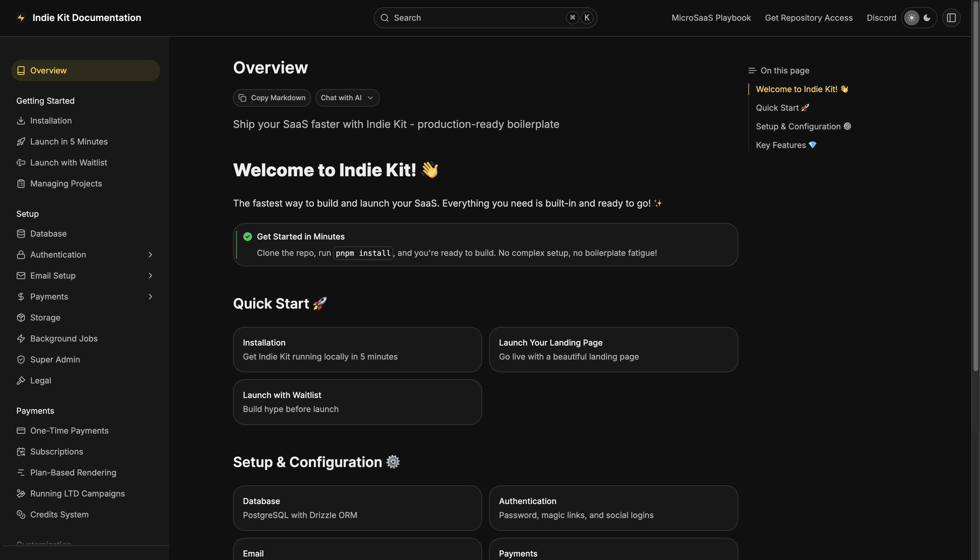Screen dimensions: 980x560
Task: Open the Chat with AI dropdown
Action: (347, 98)
